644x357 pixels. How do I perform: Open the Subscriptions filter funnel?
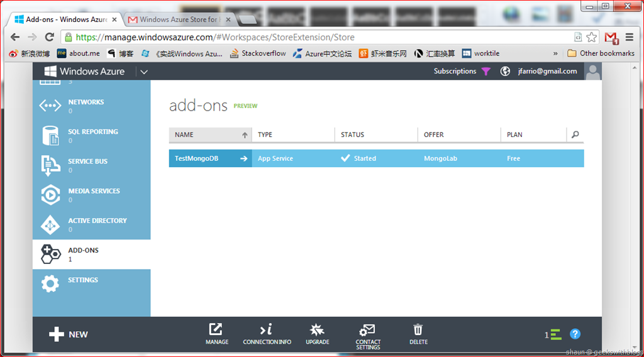coord(486,72)
